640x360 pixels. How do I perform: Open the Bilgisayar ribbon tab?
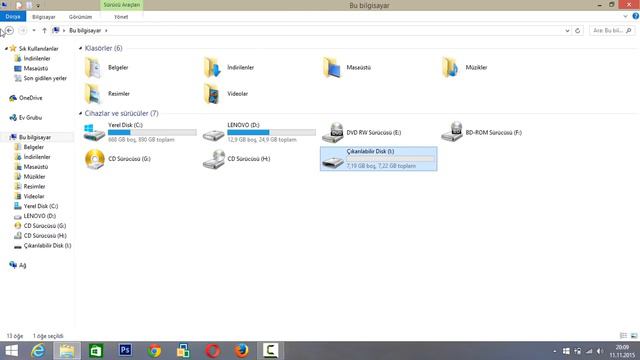44,17
